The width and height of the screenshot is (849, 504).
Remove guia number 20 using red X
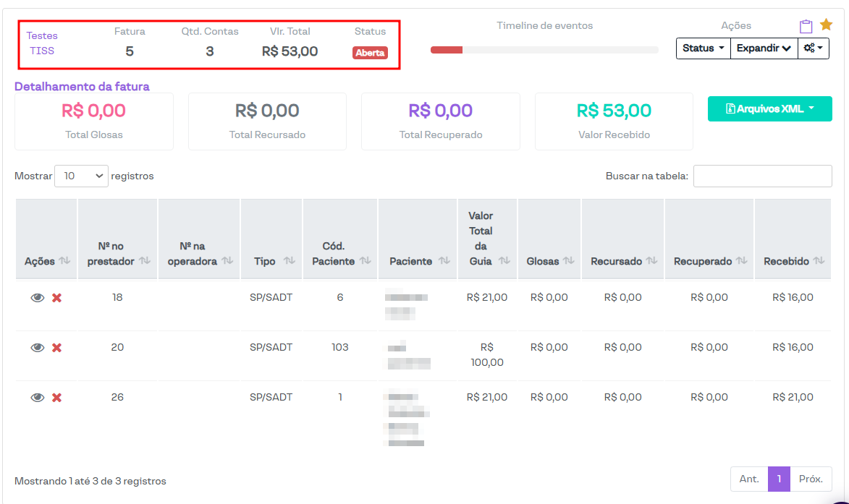[56, 348]
